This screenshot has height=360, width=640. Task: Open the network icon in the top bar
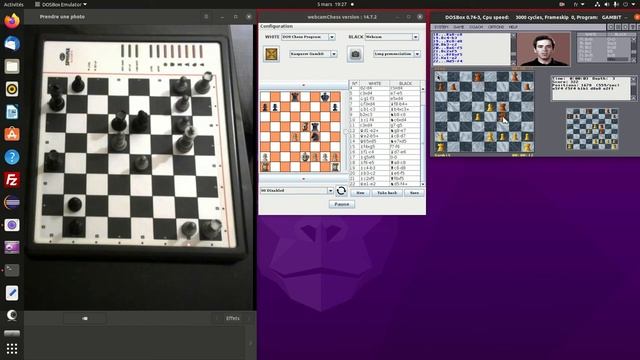tap(597, 4)
